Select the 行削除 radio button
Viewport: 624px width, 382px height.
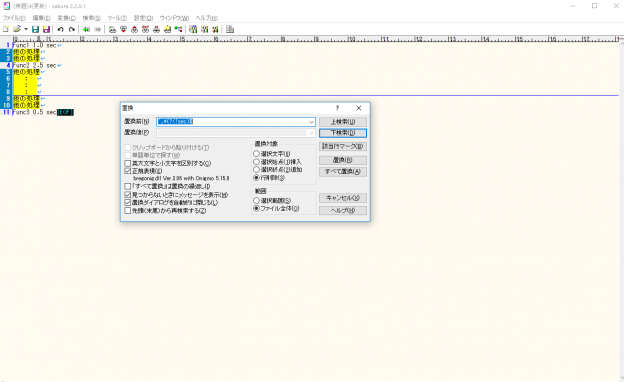(257, 177)
